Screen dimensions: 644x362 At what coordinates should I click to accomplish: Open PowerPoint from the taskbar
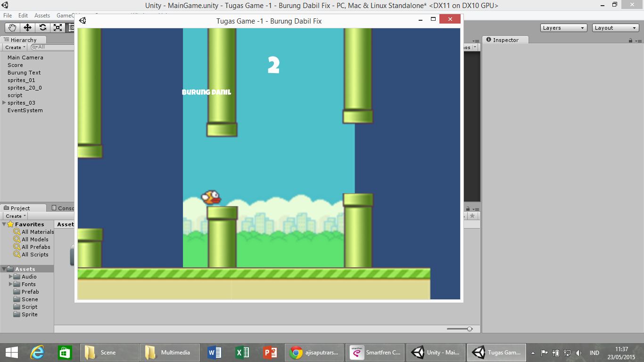coord(270,352)
